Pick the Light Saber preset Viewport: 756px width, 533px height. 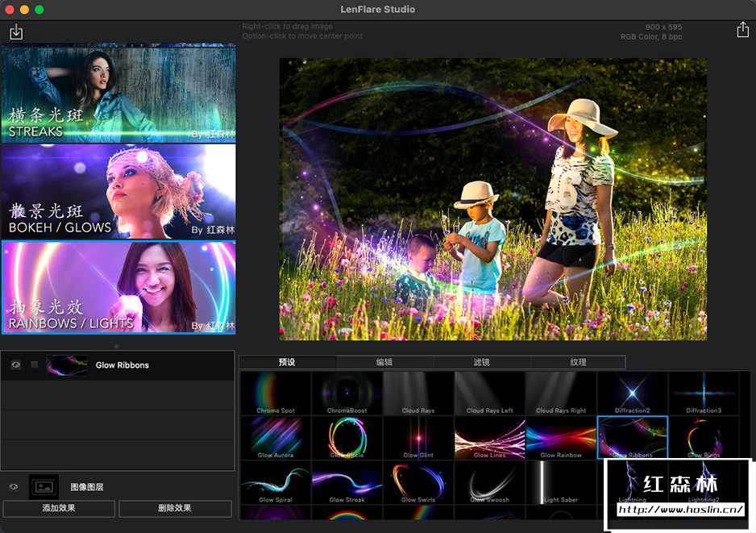(x=561, y=483)
